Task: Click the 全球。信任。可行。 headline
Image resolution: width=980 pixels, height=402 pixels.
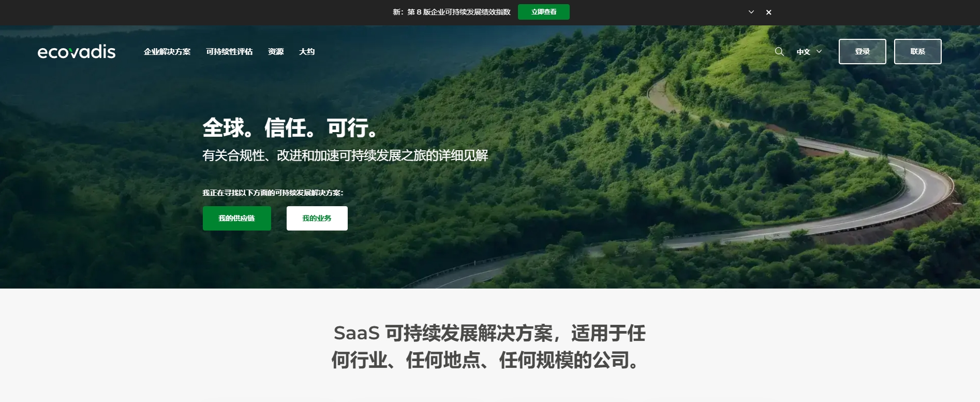Action: coord(290,128)
